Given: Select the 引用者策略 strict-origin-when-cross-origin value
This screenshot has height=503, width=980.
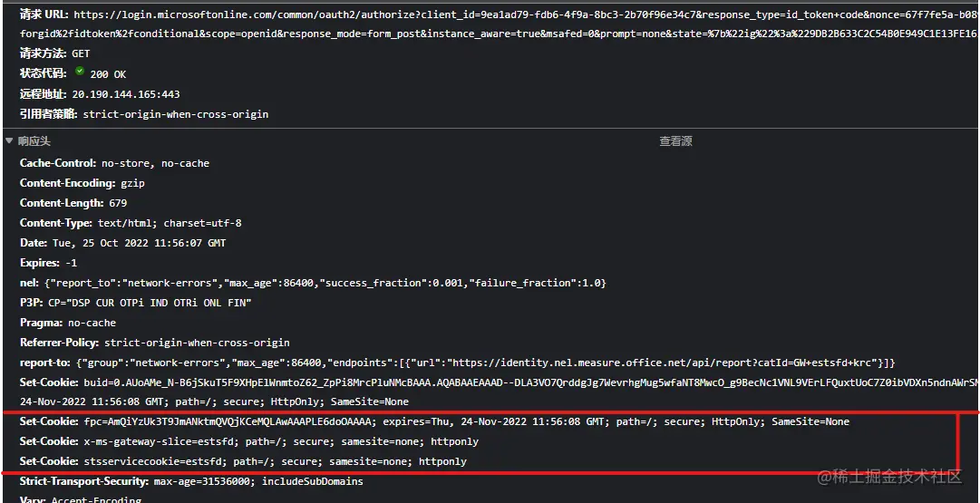Looking at the screenshot, I should pyautogui.click(x=176, y=114).
